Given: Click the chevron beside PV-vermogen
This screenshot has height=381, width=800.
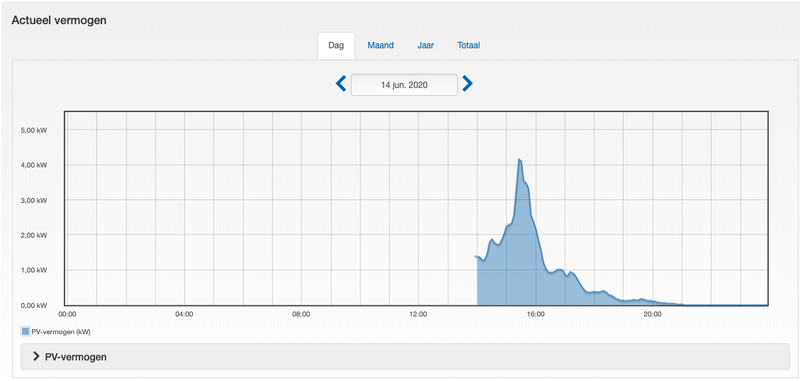Looking at the screenshot, I should (36, 357).
